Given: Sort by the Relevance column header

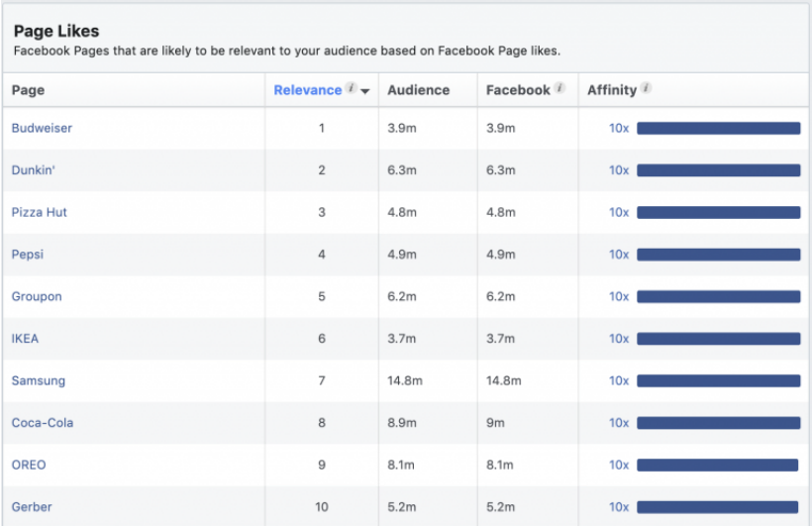Looking at the screenshot, I should (308, 90).
